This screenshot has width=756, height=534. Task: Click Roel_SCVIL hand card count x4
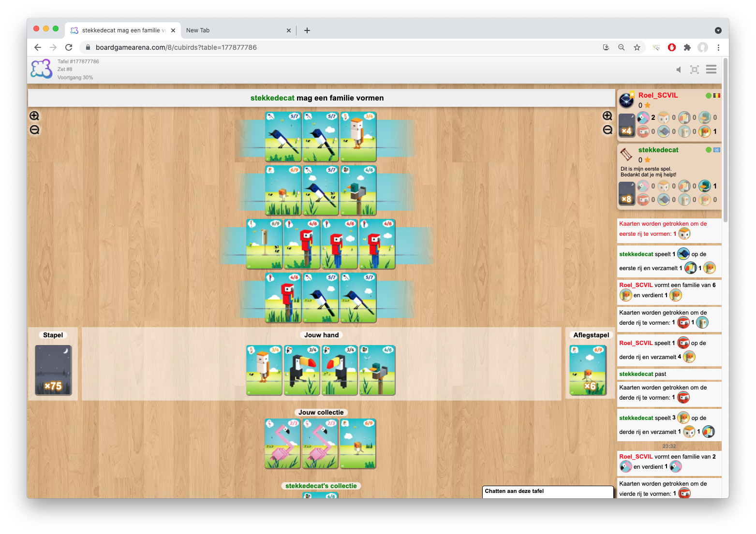(627, 125)
